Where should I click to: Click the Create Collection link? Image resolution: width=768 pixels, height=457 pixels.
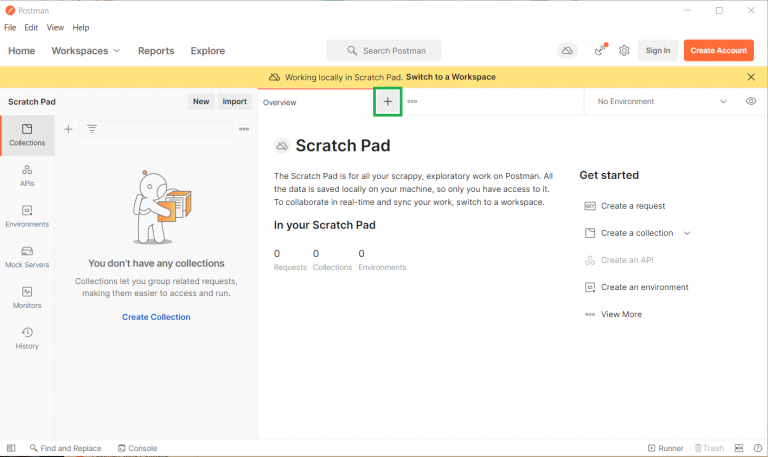pyautogui.click(x=156, y=317)
